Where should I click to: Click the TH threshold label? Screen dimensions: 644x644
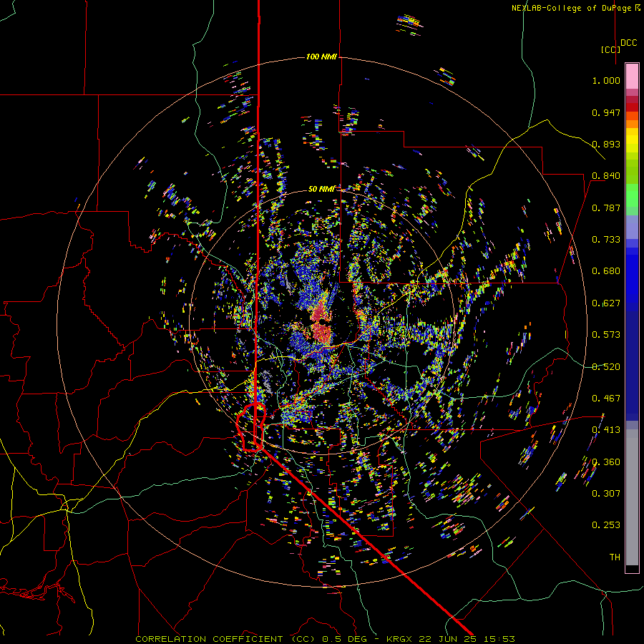[615, 557]
